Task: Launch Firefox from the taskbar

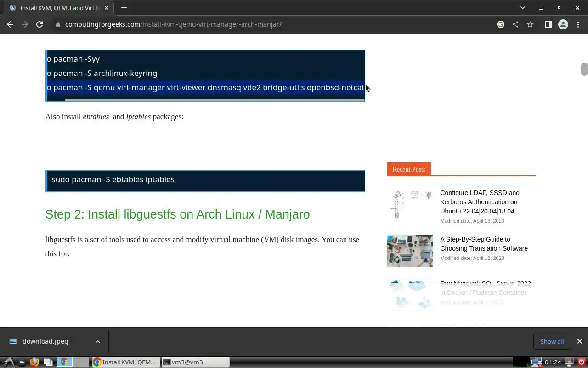Action: (x=34, y=362)
